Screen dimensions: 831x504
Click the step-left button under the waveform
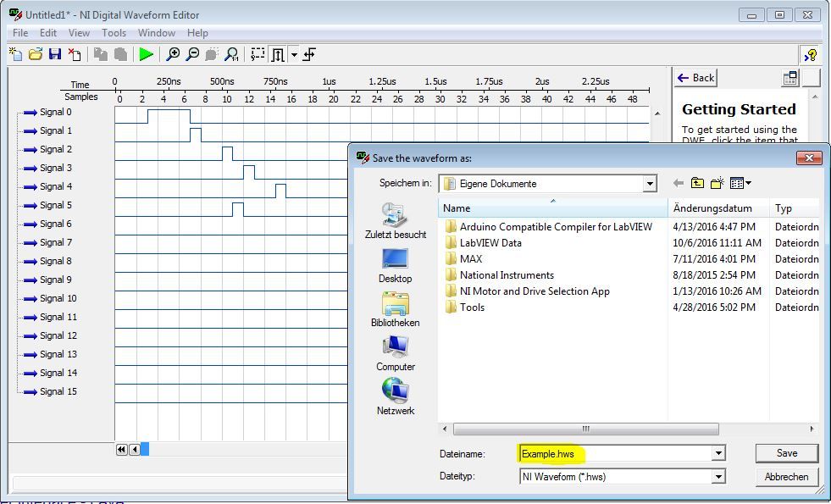tap(135, 450)
